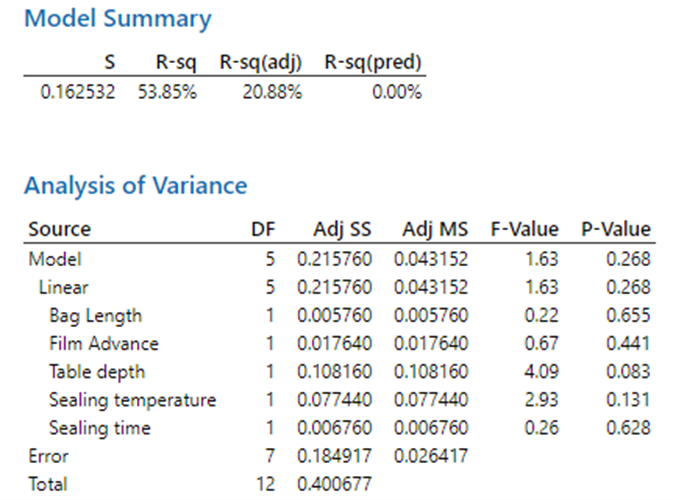The image size is (673, 500).
Task: Click Sealing temperature F-Value 2.93
Action: coord(539,400)
